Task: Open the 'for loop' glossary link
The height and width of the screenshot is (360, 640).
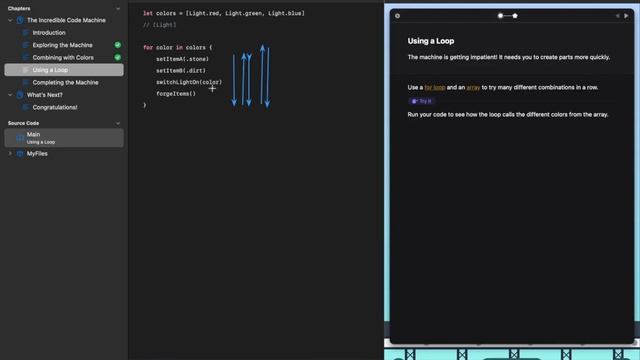Action: tap(435, 87)
